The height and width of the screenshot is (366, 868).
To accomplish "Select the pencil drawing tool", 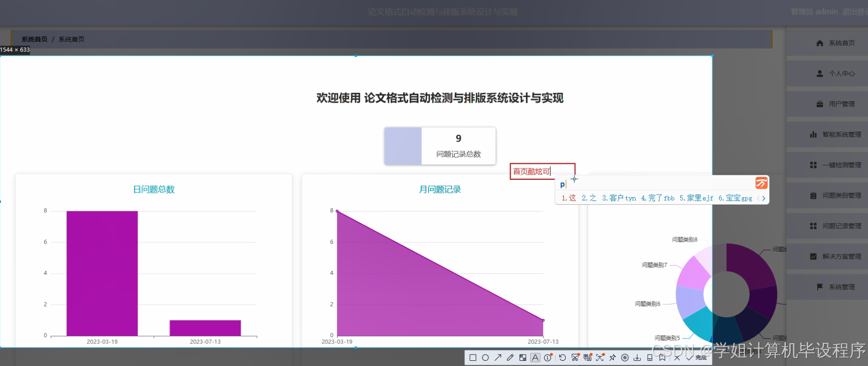I will [x=510, y=358].
